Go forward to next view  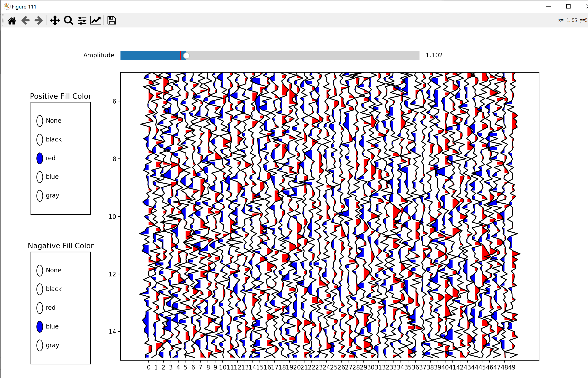(39, 20)
